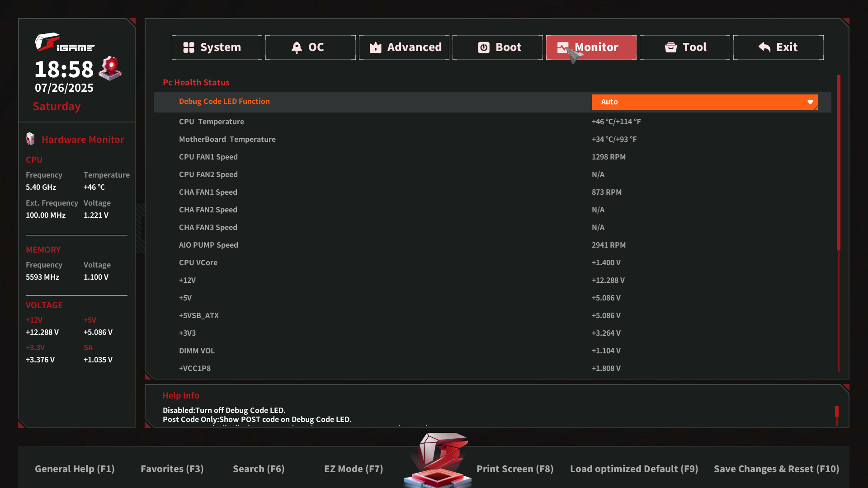
Task: Switch to EZ Mode (F7)
Action: pyautogui.click(x=354, y=469)
